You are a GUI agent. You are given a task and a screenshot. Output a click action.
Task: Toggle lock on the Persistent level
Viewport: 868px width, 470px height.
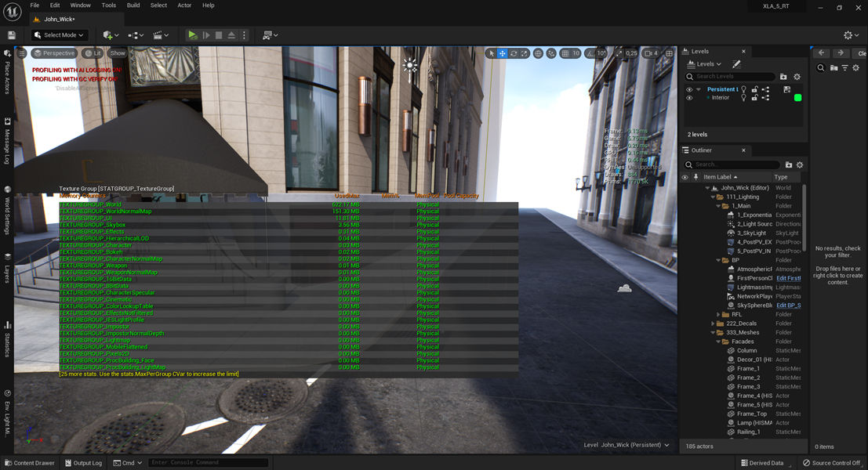coord(754,89)
